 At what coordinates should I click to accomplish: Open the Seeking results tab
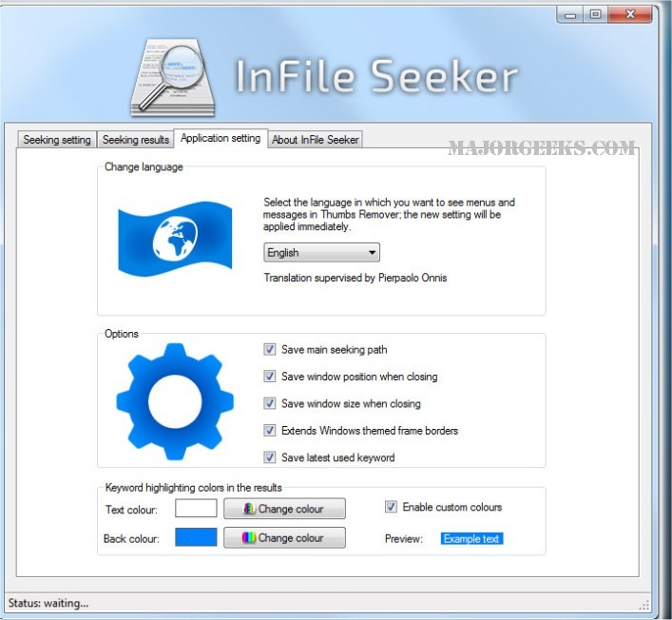[135, 140]
